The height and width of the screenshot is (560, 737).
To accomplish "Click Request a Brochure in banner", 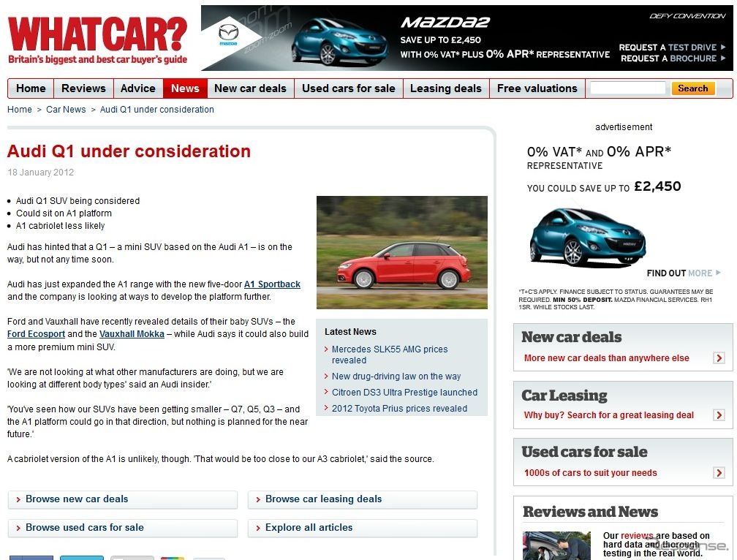I will point(673,58).
